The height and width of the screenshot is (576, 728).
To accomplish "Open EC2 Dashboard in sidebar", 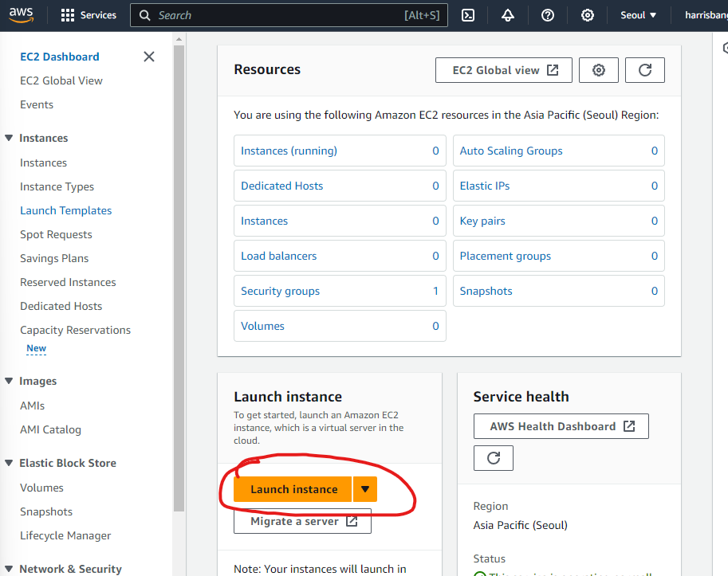I will [60, 57].
